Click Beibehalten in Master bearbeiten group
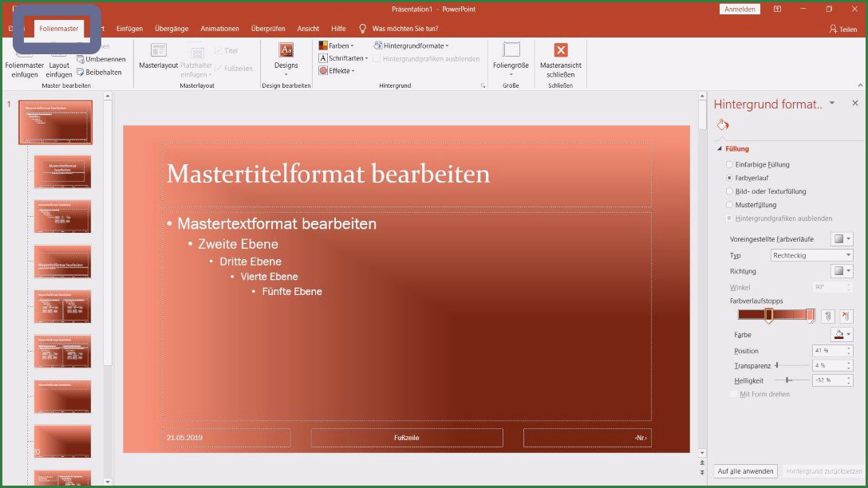868x488 pixels. (x=100, y=72)
